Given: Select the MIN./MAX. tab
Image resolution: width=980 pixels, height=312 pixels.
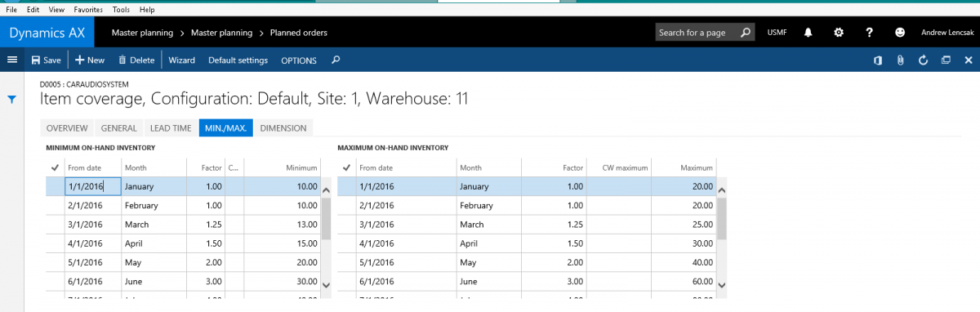Looking at the screenshot, I should tap(226, 128).
